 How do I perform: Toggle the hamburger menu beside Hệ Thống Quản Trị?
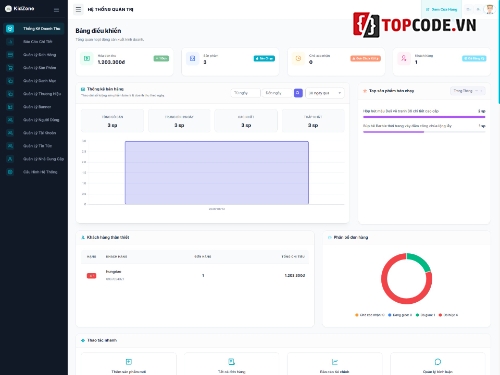pos(78,9)
